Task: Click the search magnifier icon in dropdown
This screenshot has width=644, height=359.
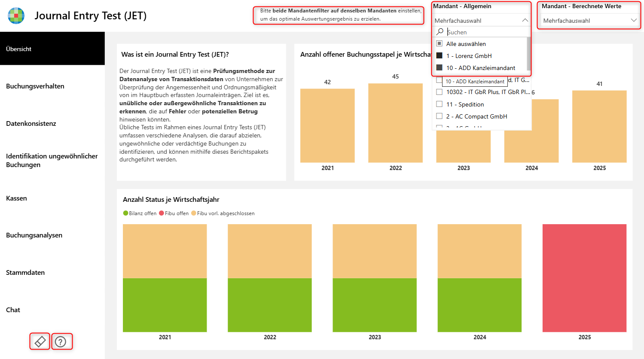Action: [x=440, y=32]
